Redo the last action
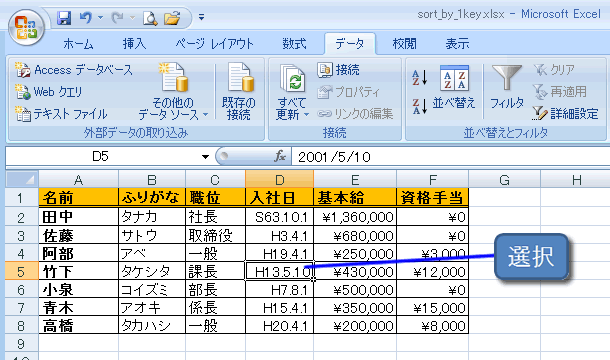 (x=118, y=18)
